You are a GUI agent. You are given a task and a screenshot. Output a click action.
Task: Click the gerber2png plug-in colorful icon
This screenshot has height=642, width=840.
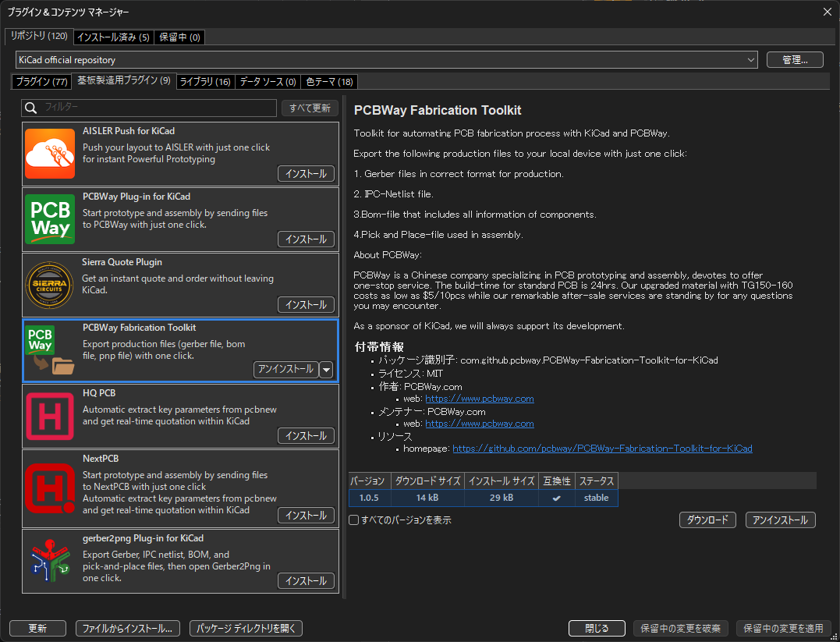[50, 561]
